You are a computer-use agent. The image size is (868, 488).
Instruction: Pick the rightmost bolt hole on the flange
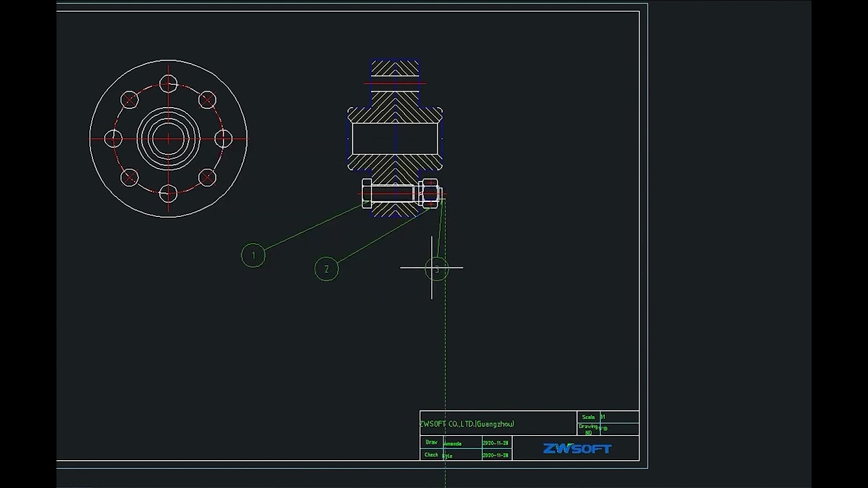(224, 139)
